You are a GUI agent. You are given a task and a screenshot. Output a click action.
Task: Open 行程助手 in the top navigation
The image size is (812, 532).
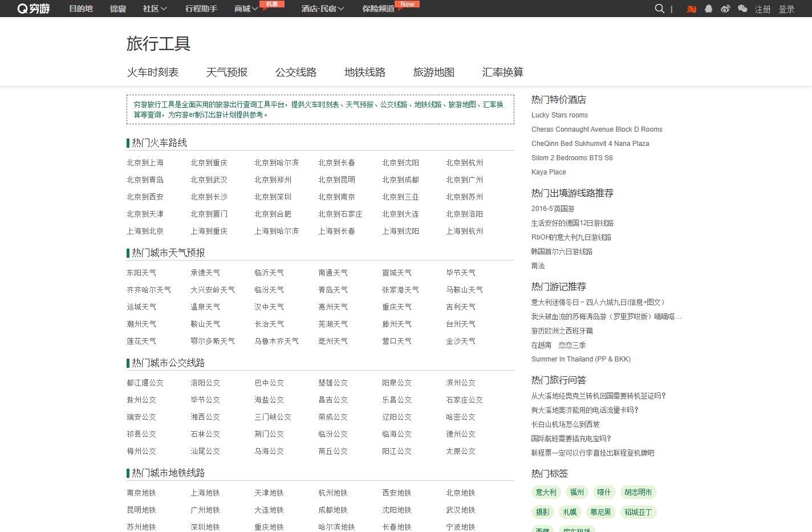(201, 9)
